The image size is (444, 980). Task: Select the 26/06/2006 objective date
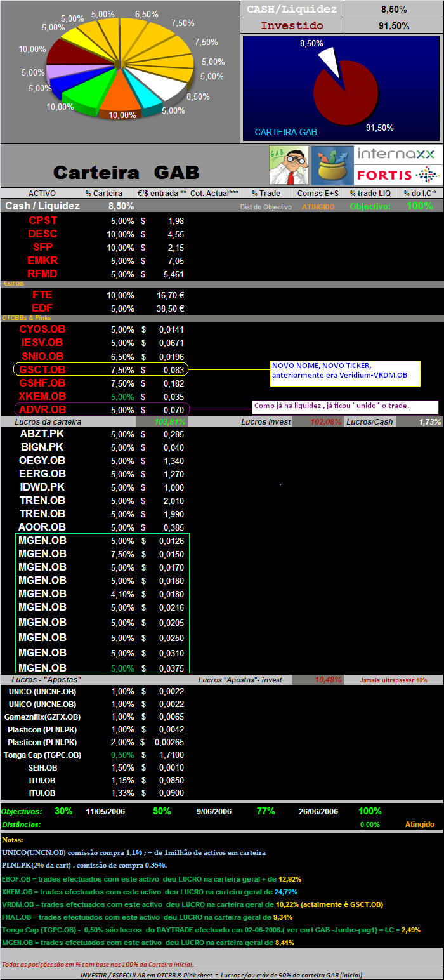point(318,811)
